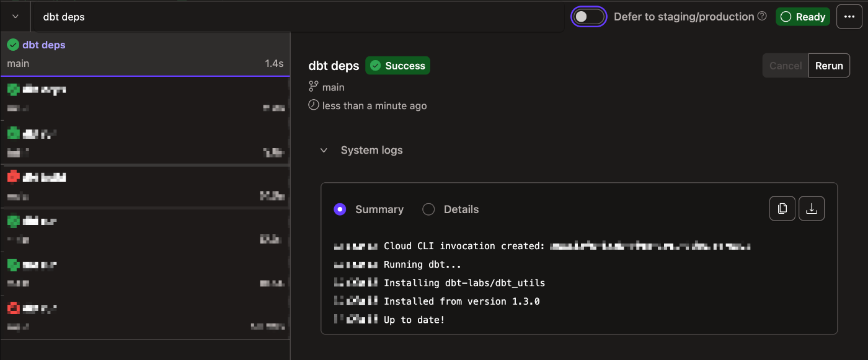Click the Success status badge
The image size is (868, 360).
(x=397, y=66)
